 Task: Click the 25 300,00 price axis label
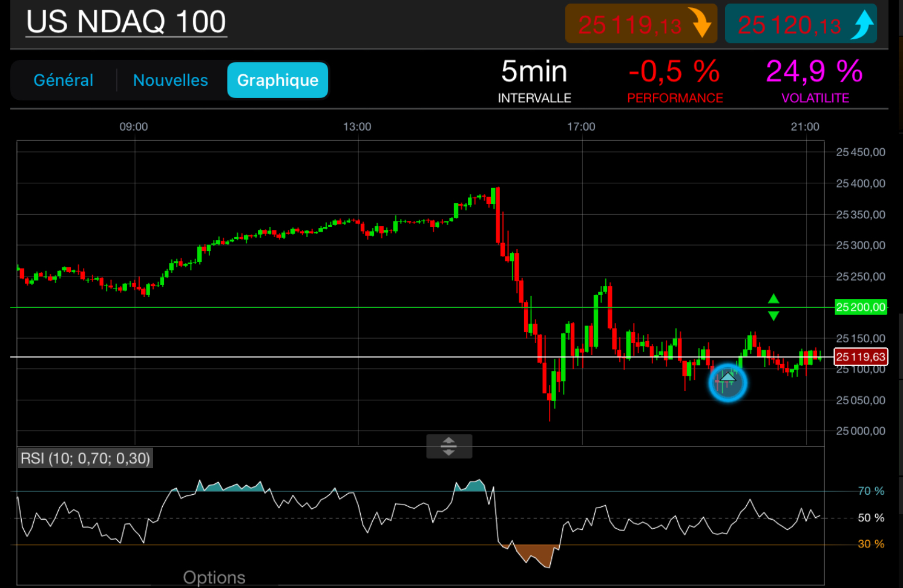(861, 246)
